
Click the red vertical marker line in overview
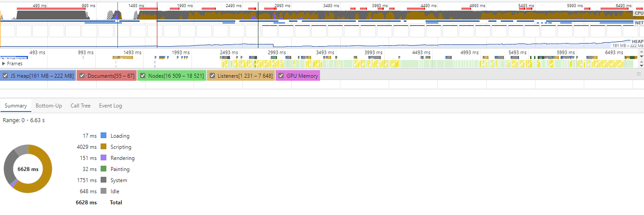pyautogui.click(x=157, y=24)
